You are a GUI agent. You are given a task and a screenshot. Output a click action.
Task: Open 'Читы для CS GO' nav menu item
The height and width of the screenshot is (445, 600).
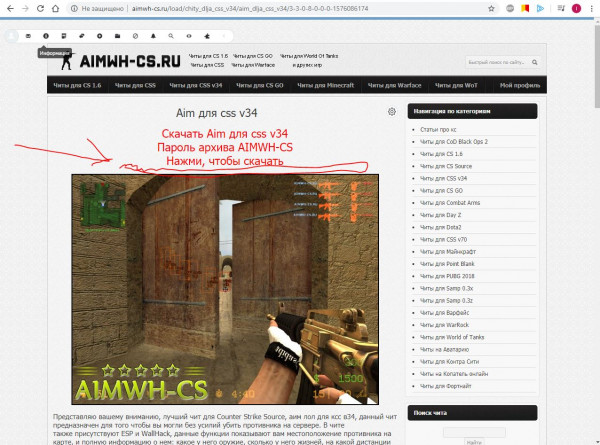(259, 85)
